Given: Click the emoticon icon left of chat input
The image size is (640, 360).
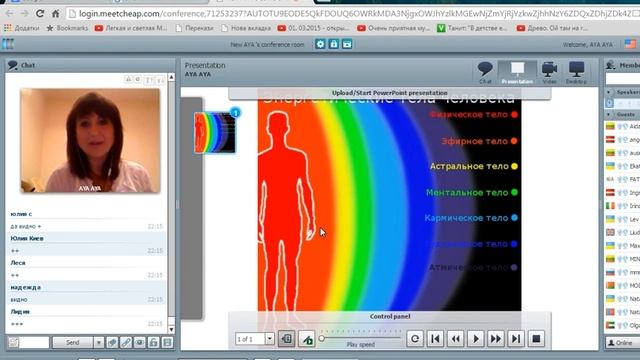Looking at the screenshot, I should pyautogui.click(x=13, y=342).
